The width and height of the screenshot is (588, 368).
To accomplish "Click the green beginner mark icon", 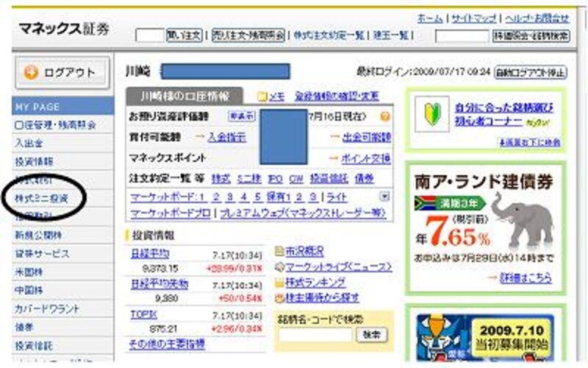I will [432, 114].
